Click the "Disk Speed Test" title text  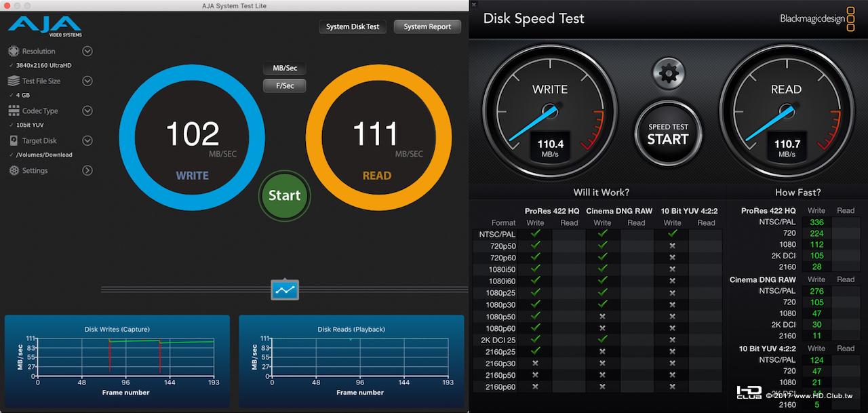click(534, 19)
